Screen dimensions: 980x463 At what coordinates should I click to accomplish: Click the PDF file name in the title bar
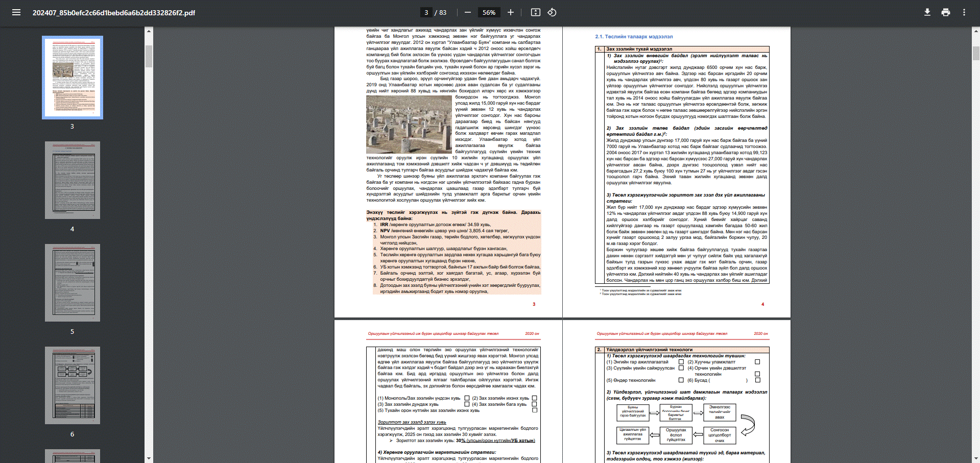[x=114, y=13]
